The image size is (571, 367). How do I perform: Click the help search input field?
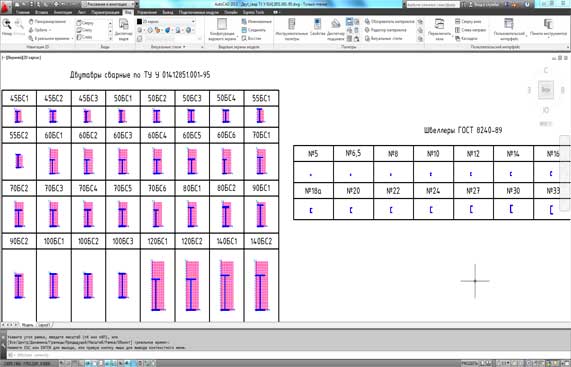coord(433,5)
